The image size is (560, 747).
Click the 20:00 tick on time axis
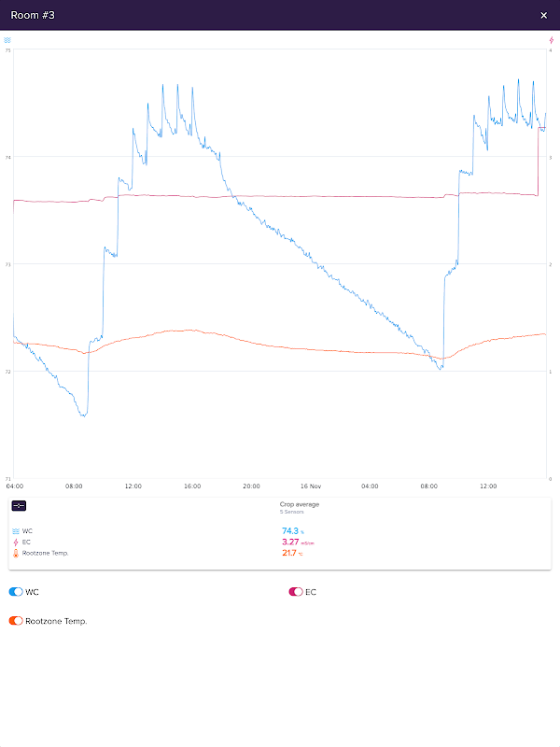pos(252,486)
